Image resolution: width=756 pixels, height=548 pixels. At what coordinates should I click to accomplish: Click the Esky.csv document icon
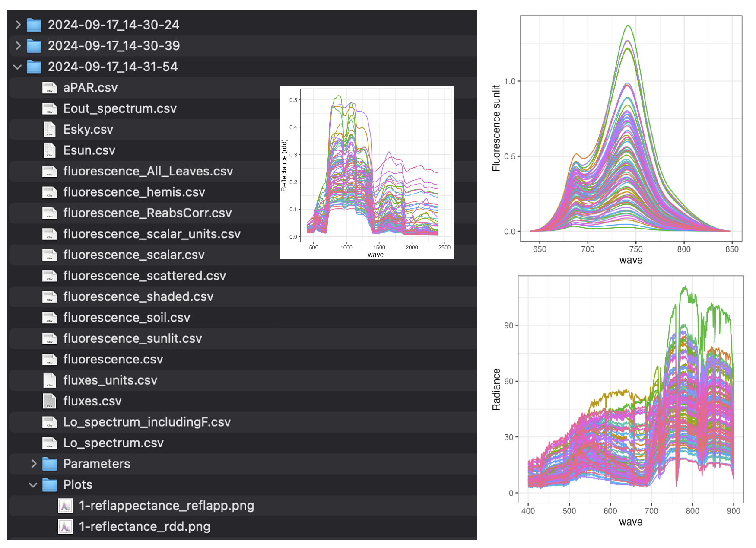pos(50,130)
